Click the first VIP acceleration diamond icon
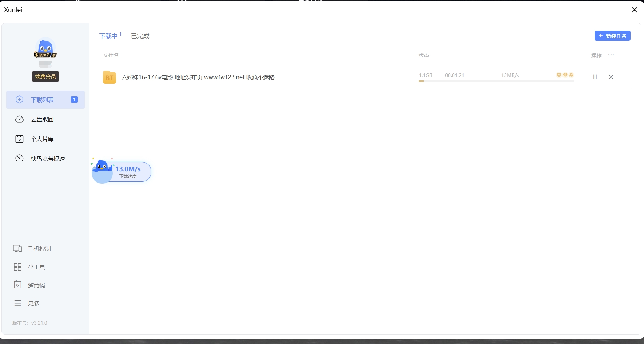Screen dimensions: 644x344 click(x=559, y=75)
